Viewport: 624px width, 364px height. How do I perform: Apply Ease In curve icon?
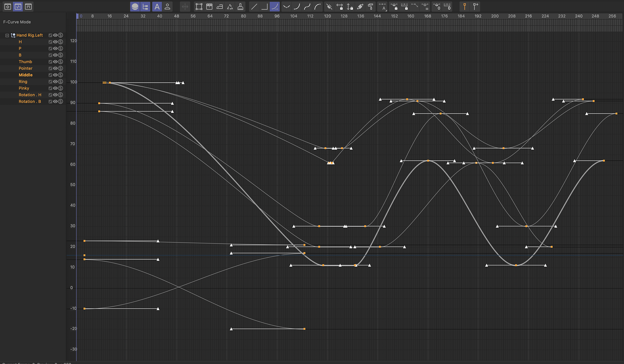tap(297, 6)
